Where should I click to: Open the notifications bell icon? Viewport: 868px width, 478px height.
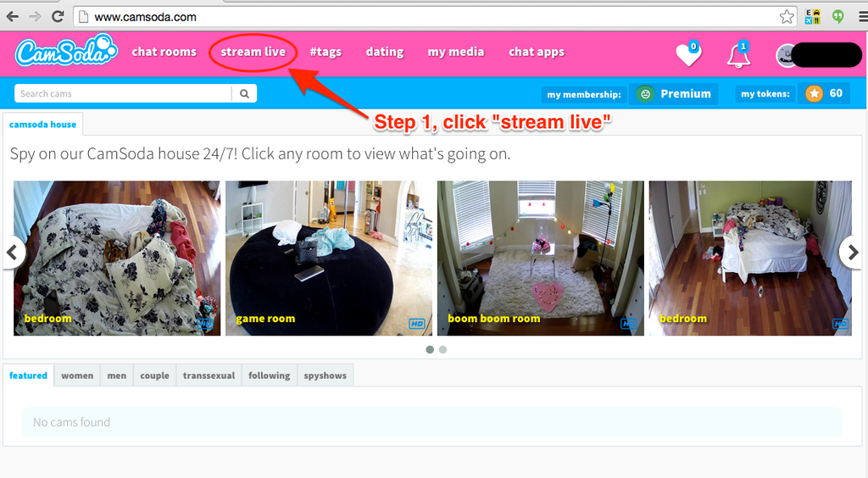[737, 55]
